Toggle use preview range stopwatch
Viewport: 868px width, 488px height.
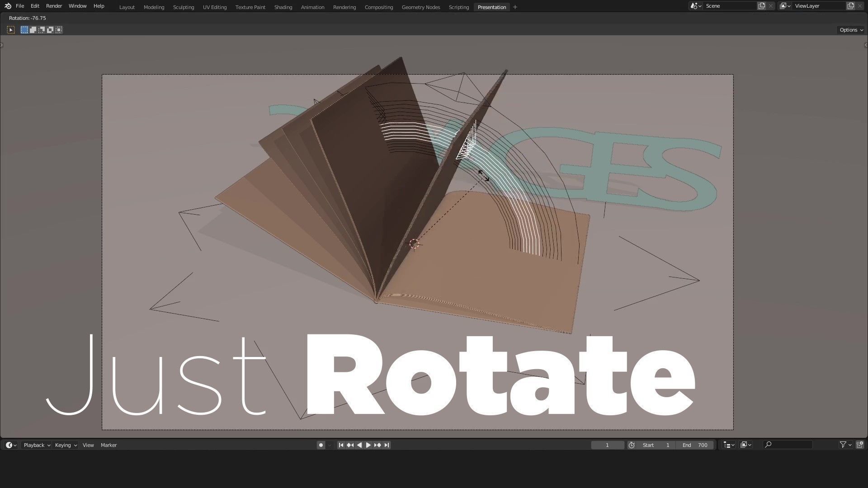(632, 445)
